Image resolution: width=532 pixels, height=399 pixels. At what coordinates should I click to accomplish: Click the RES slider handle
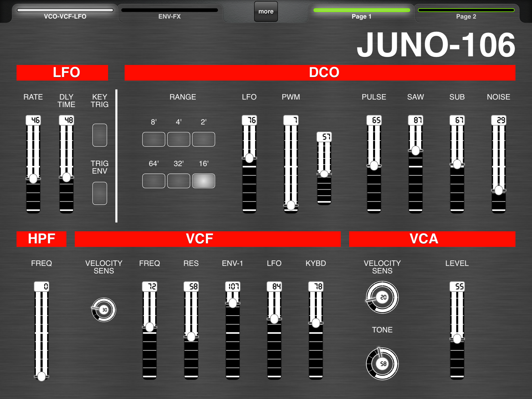pyautogui.click(x=191, y=337)
